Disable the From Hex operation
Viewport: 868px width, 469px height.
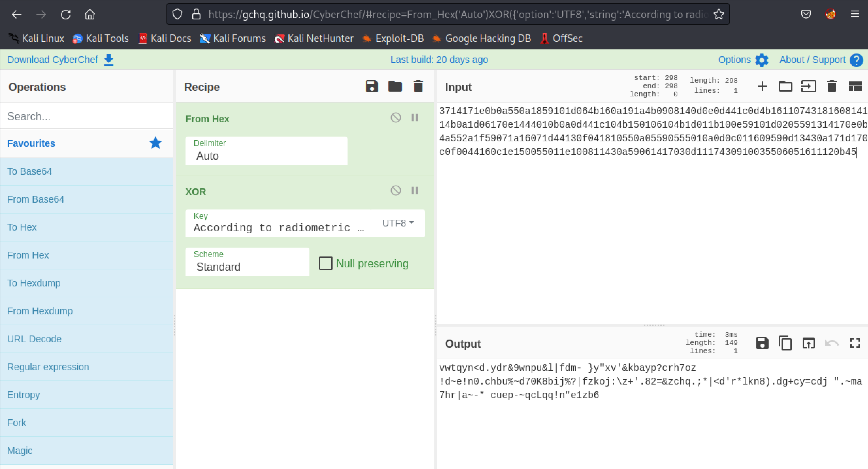pos(396,118)
